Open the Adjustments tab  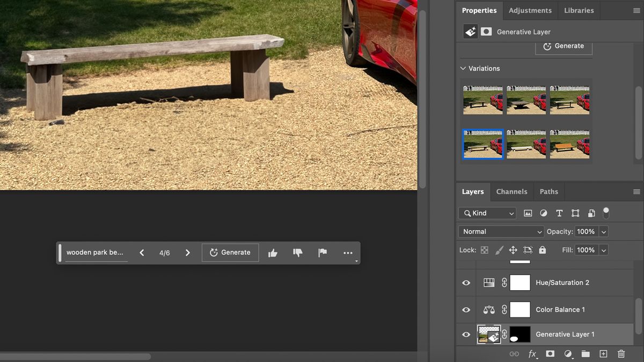(530, 10)
